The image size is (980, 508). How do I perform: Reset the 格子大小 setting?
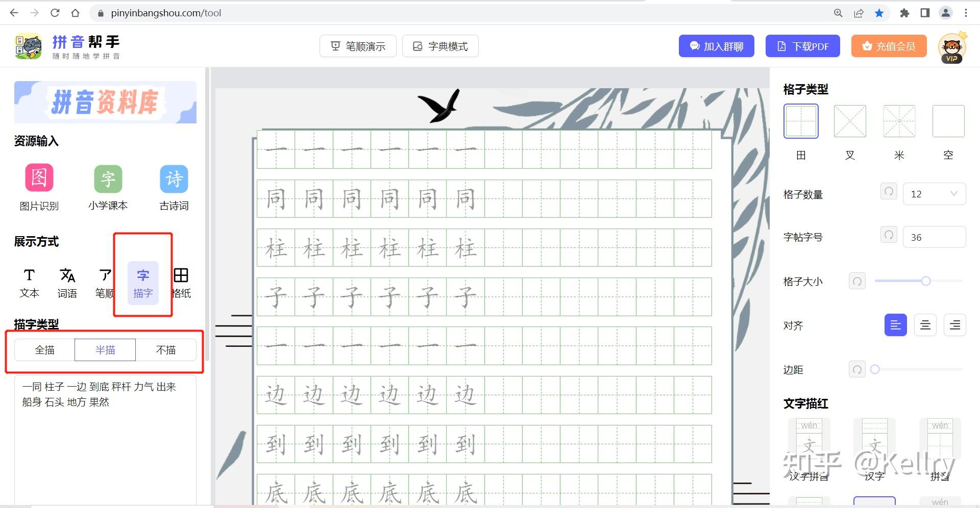click(857, 281)
